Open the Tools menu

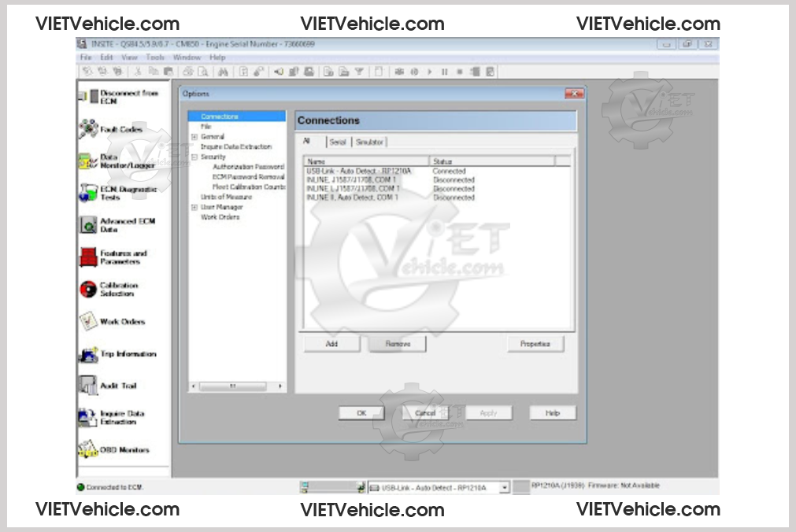tap(155, 57)
